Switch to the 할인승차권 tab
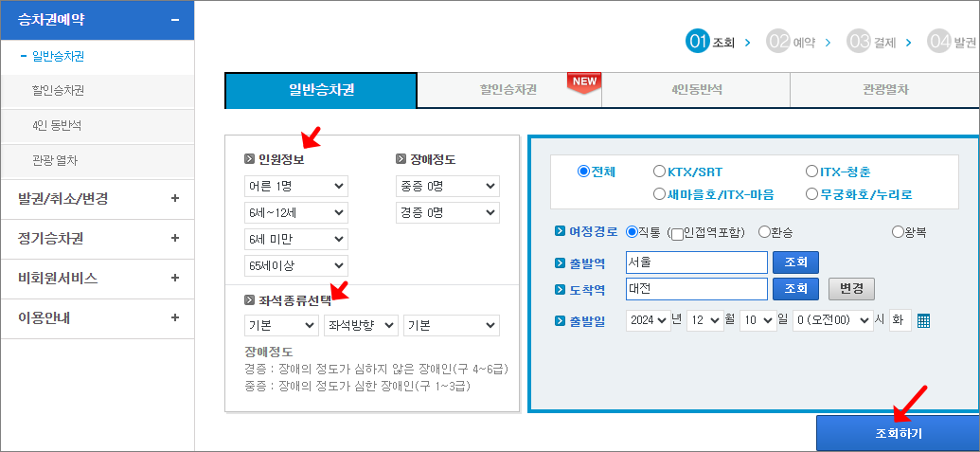 (509, 90)
